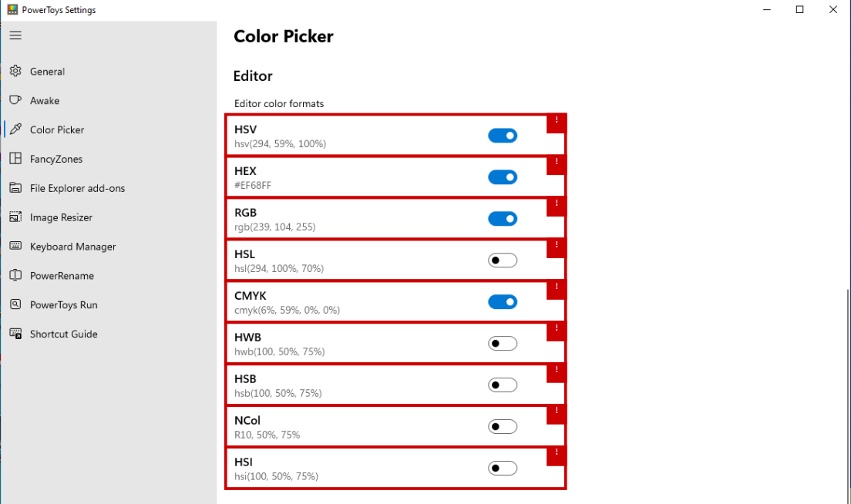Open the navigation hamburger menu
The image size is (851, 504).
(x=15, y=35)
